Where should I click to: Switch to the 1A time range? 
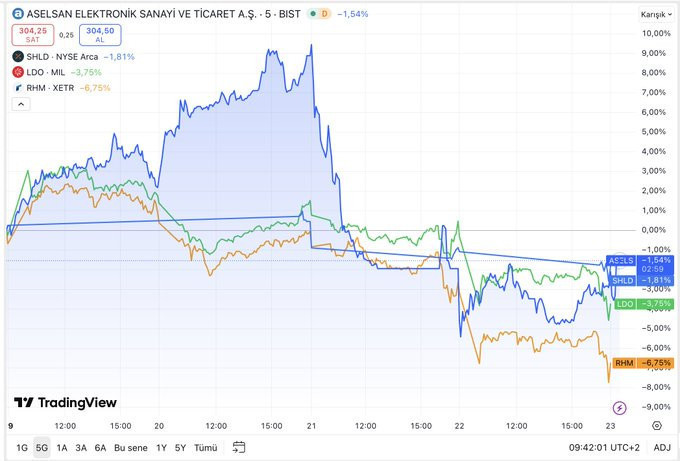[62, 447]
